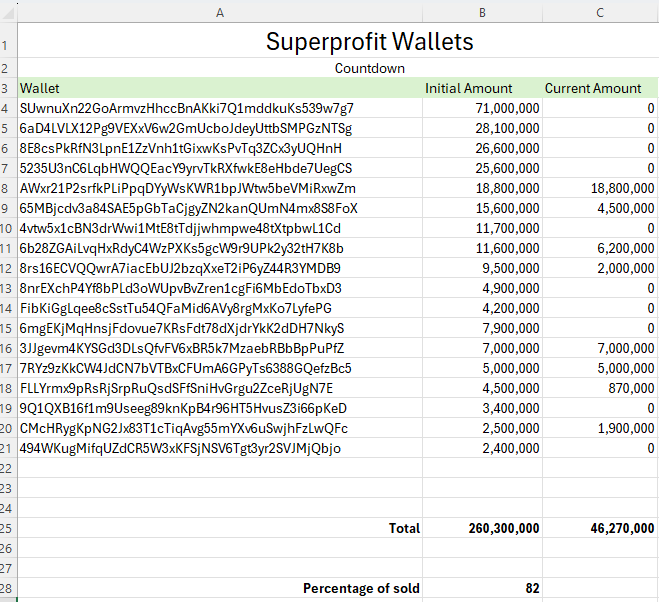Select initial amount 11,700,000
The height and width of the screenshot is (602, 659).
click(x=482, y=228)
